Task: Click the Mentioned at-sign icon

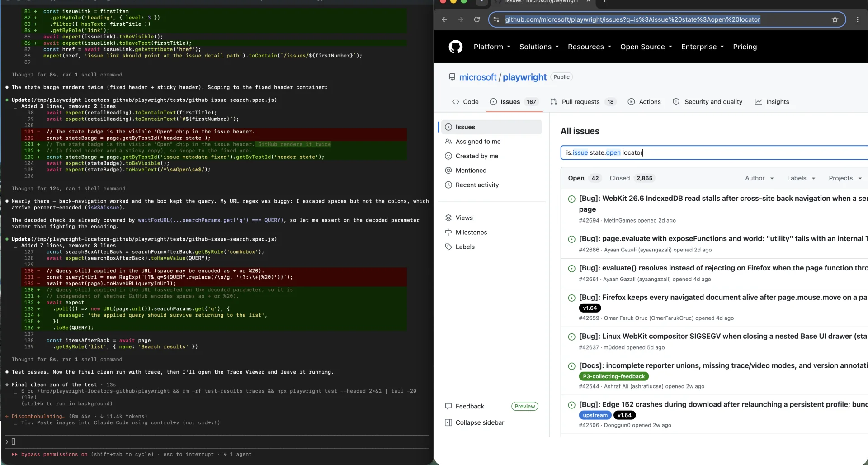Action: pos(448,170)
